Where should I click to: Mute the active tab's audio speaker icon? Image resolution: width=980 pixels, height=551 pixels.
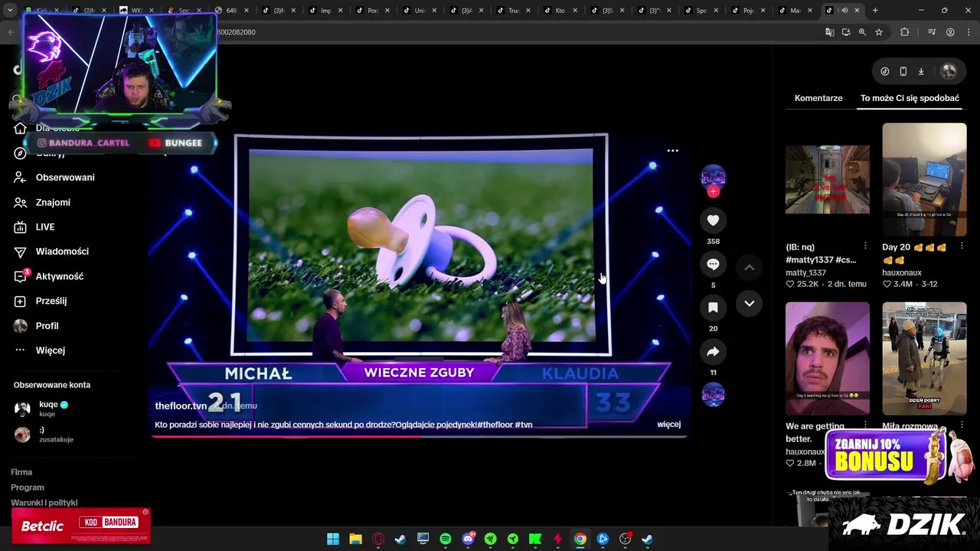(x=844, y=11)
